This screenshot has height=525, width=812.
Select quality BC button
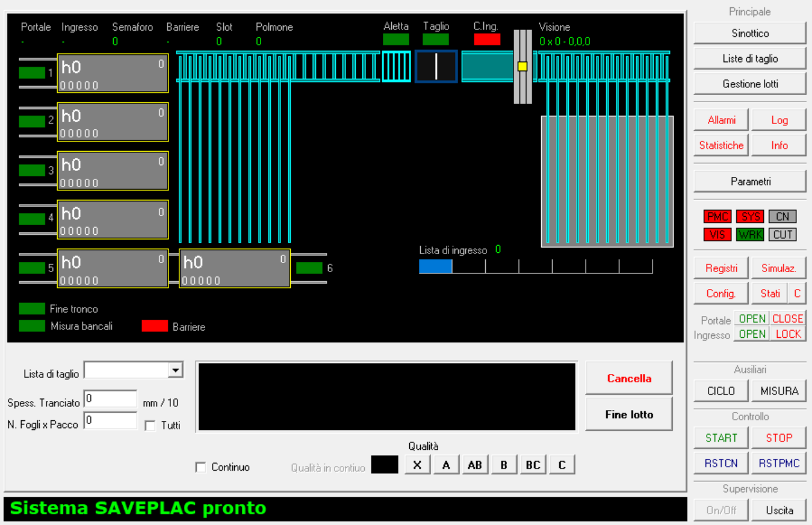coord(533,465)
